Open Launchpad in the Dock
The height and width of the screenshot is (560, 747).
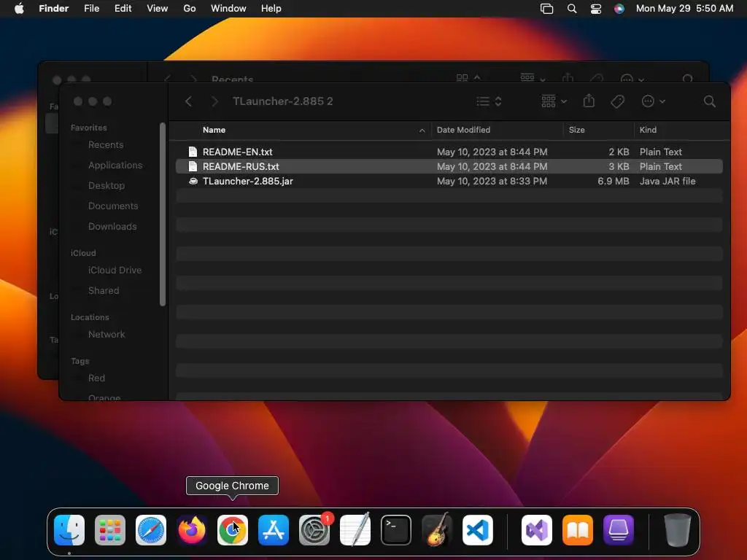[110, 530]
